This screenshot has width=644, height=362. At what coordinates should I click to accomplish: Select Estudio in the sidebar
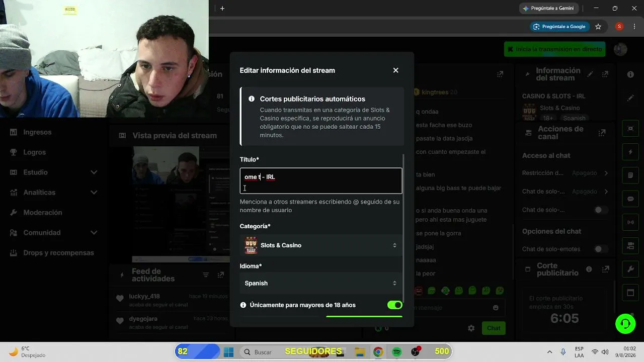click(x=35, y=172)
